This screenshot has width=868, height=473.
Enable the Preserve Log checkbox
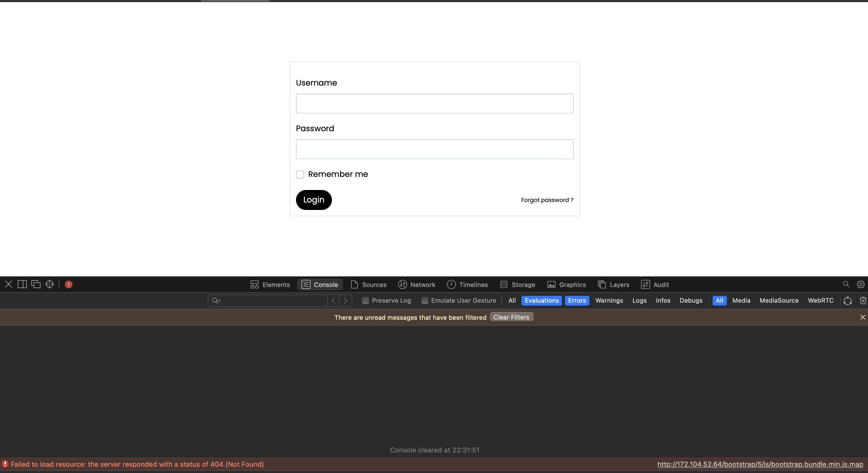coord(365,300)
